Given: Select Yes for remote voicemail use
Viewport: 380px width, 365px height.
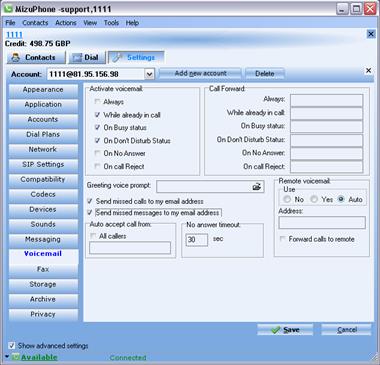Looking at the screenshot, I should pos(314,199).
